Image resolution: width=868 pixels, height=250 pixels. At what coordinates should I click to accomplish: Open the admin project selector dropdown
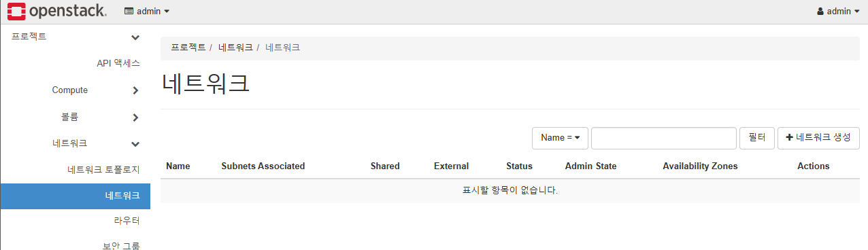(147, 11)
